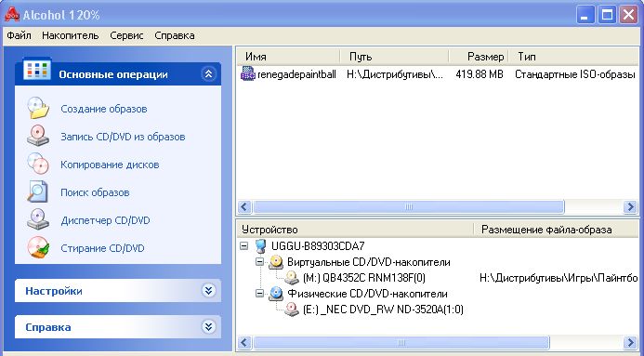Click the UGGU-B89303CDA7 computer icon
The image size is (644, 356).
click(260, 246)
